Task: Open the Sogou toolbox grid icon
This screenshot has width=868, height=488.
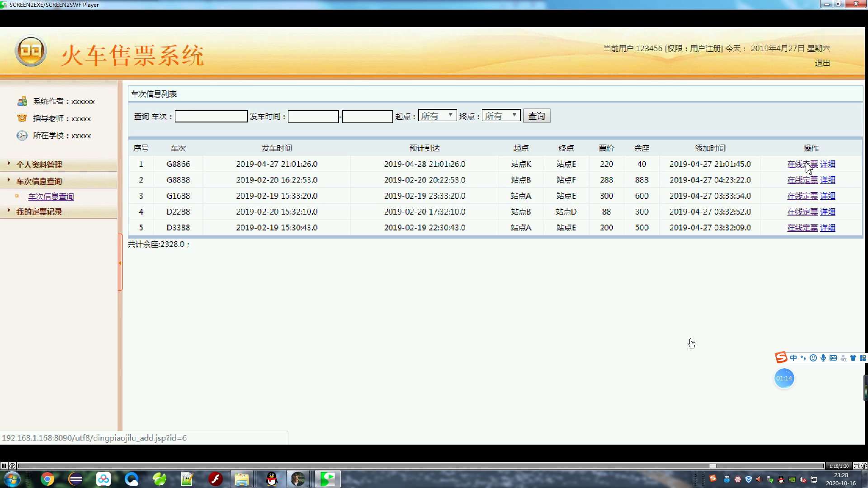Action: (863, 358)
